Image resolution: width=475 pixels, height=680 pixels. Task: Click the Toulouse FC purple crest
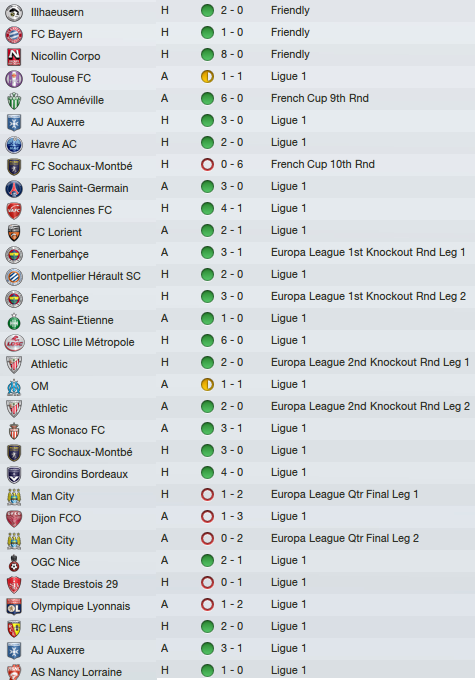coord(14,78)
